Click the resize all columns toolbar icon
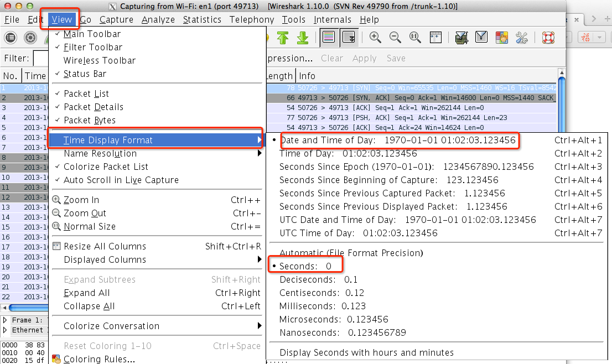The width and height of the screenshot is (612, 364). [435, 38]
